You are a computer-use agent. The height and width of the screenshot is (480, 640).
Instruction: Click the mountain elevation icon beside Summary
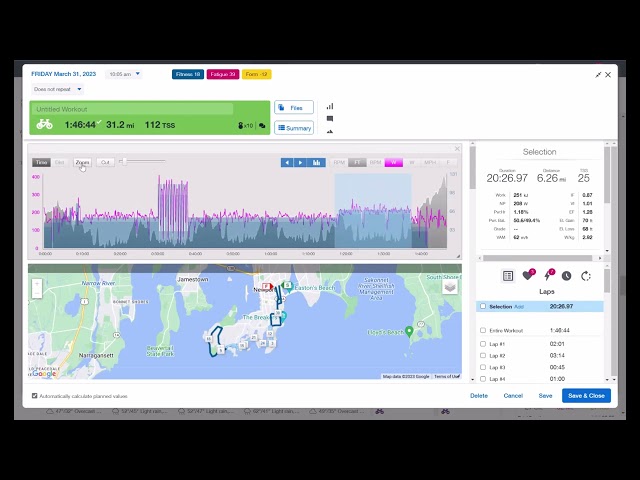[330, 131]
